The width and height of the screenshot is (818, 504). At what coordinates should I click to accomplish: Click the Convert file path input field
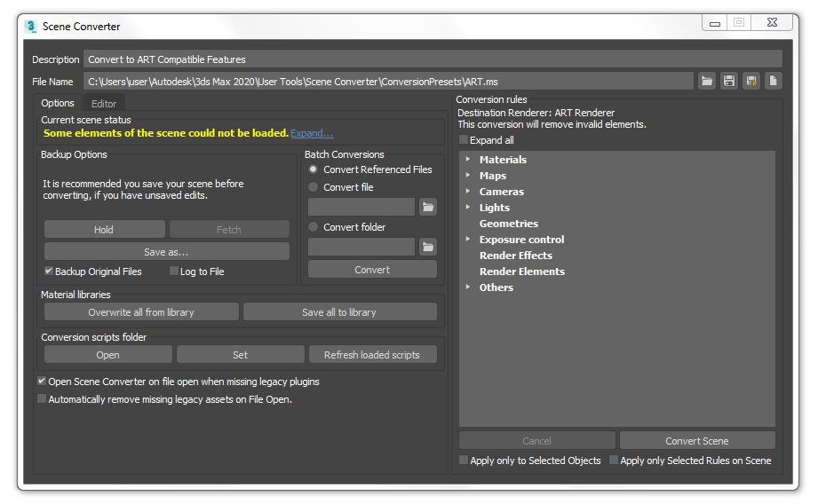coord(361,207)
